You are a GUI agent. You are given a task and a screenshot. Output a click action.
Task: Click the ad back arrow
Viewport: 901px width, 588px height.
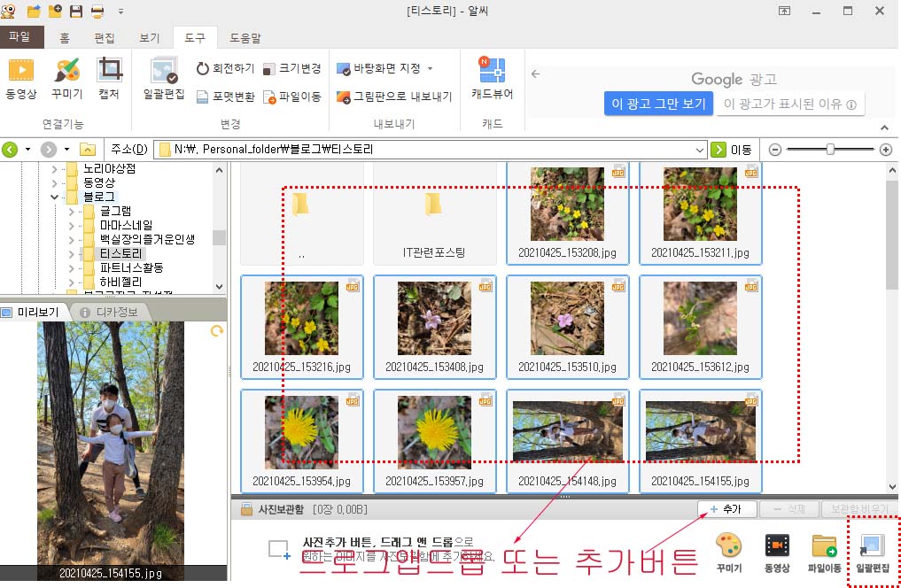click(535, 73)
